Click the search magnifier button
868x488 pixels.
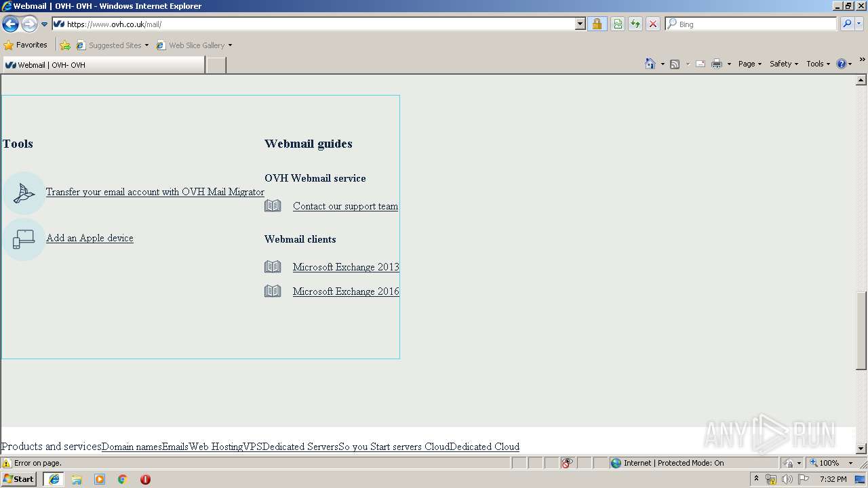847,24
